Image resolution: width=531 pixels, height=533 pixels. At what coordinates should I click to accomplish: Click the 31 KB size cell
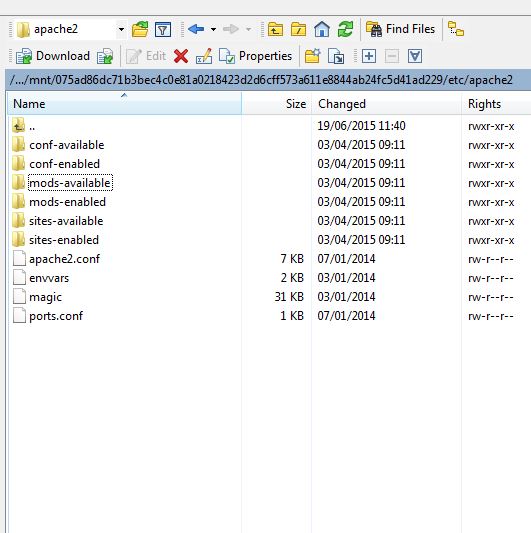click(289, 297)
